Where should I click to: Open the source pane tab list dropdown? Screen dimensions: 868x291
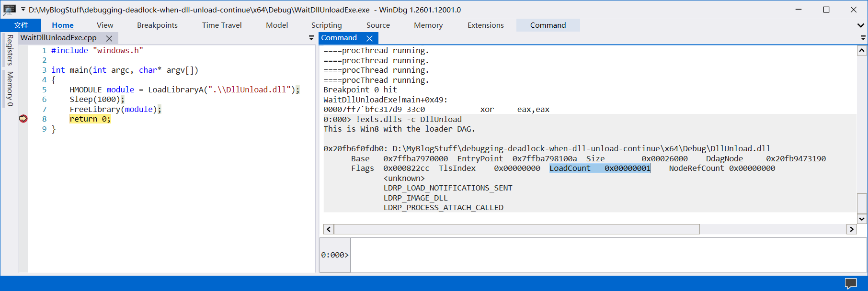coord(311,38)
